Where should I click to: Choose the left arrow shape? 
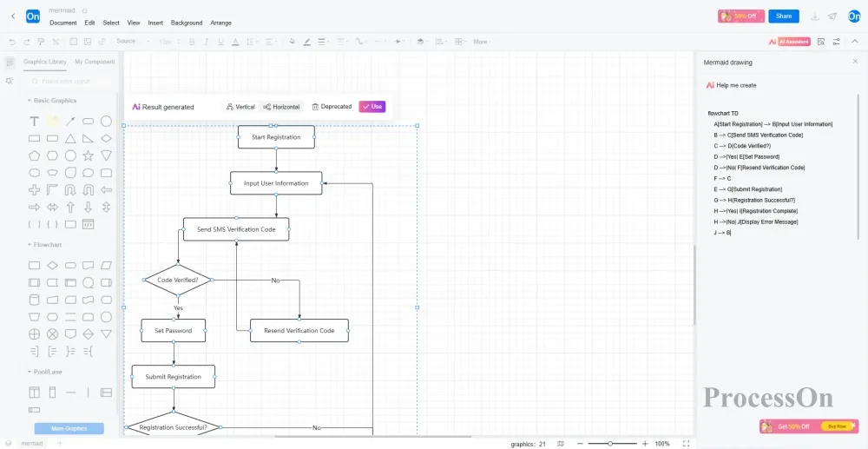106,190
